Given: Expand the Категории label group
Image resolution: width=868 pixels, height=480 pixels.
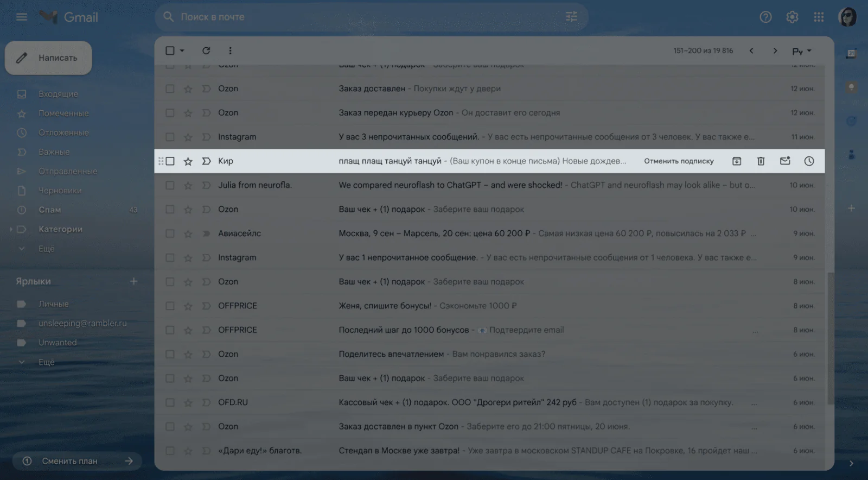Looking at the screenshot, I should pos(11,229).
